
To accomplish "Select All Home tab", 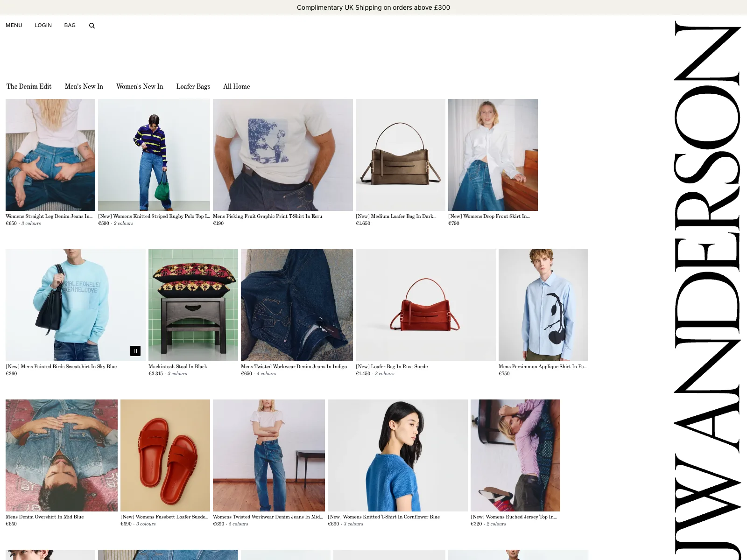I will [237, 86].
